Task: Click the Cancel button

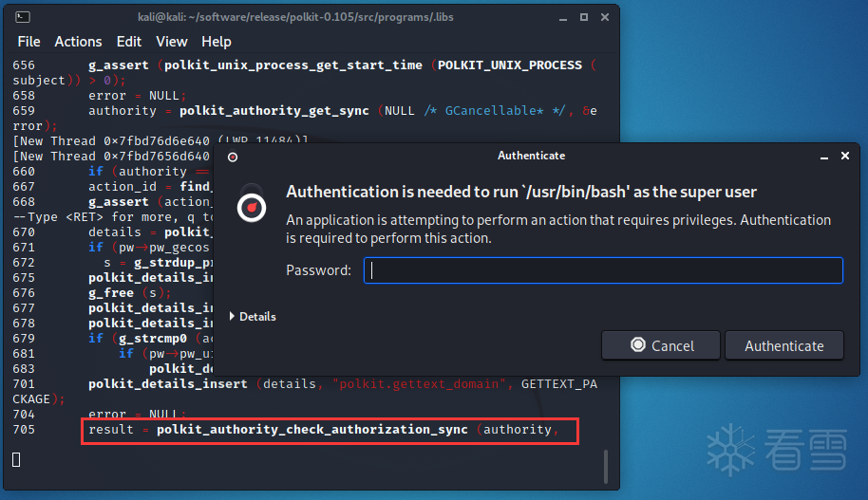Action: click(661, 345)
